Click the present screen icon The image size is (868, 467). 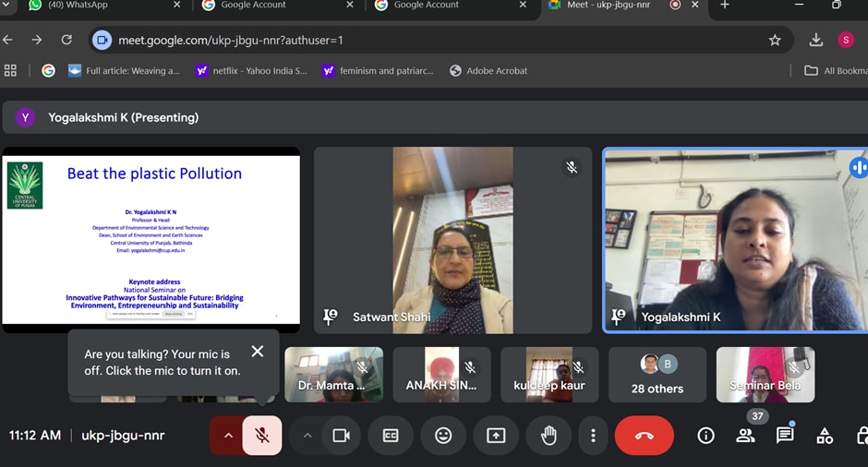tap(496, 436)
